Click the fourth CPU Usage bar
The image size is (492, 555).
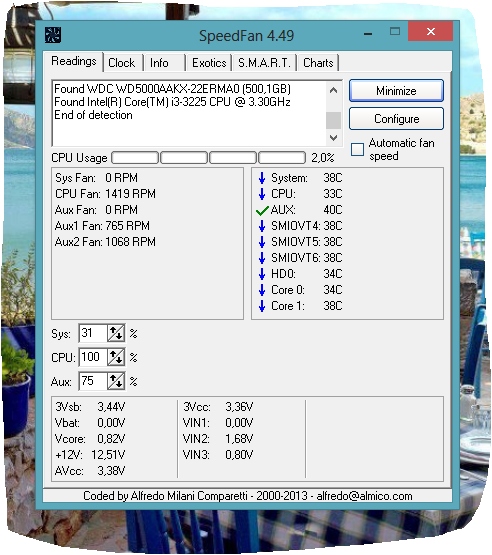tap(282, 158)
